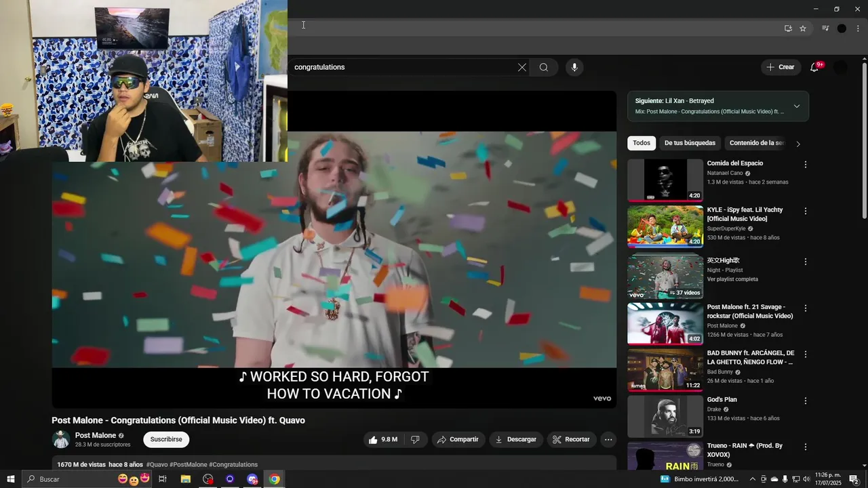
Task: Click the #Congratulations hashtag
Action: [x=233, y=465]
